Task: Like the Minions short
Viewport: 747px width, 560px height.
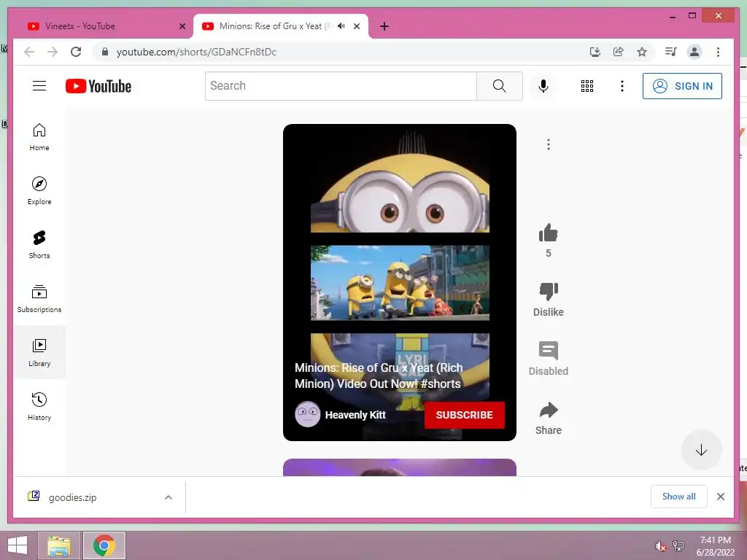Action: tap(549, 233)
